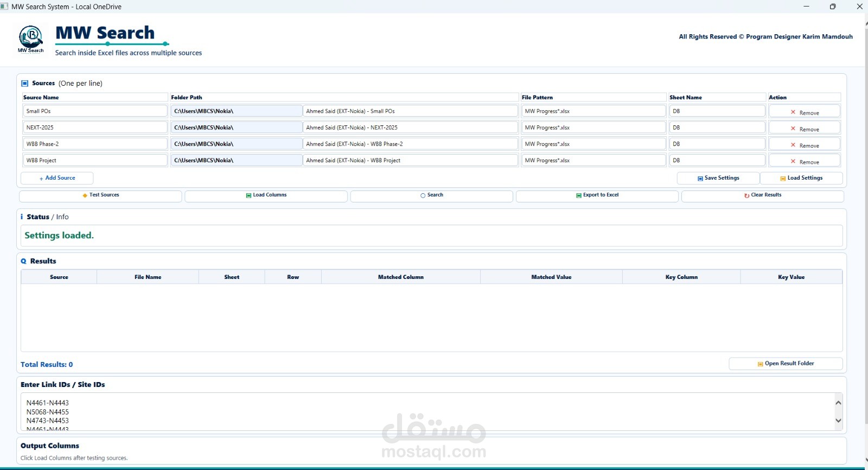Click folder field 'Ahmed Said (EXT-Nokia) - Small POs'
This screenshot has height=470, width=868.
point(410,111)
